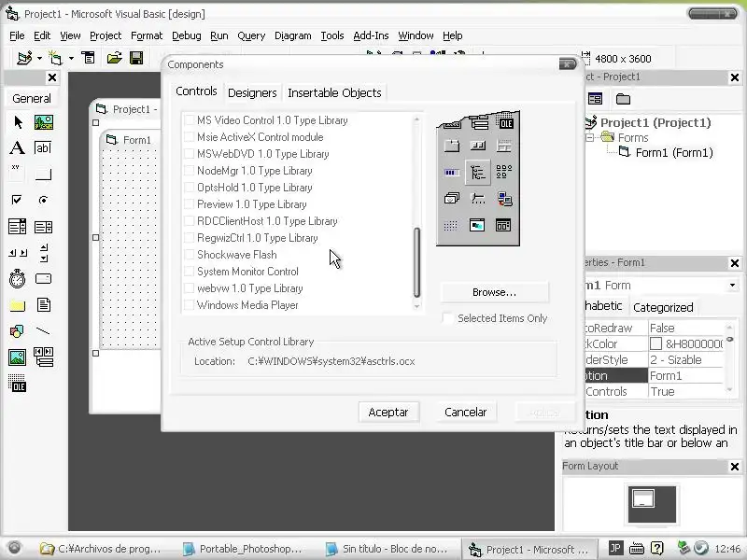The image size is (747, 560).
Task: Select the OLE tool in toolbox
Action: coord(18,384)
